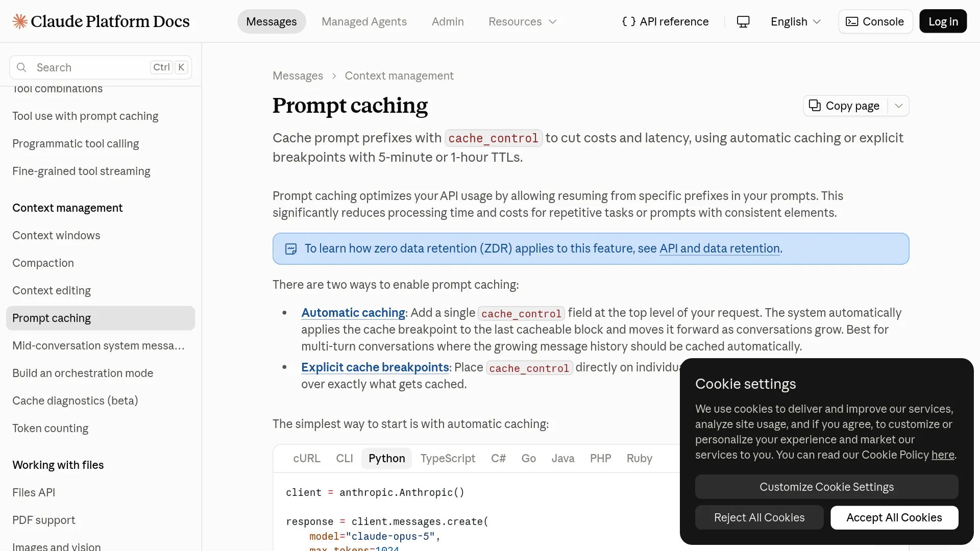Image resolution: width=980 pixels, height=551 pixels.
Task: Click the Context management breadcrumb
Action: pyautogui.click(x=399, y=76)
